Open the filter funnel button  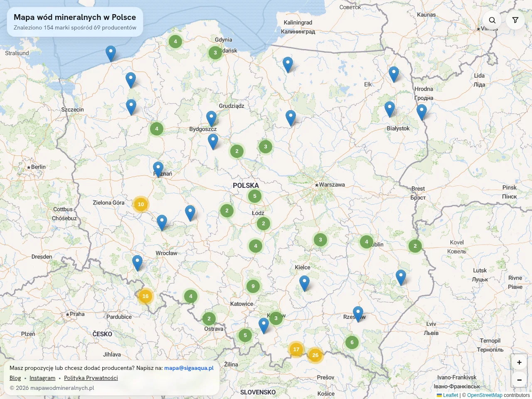click(x=515, y=20)
